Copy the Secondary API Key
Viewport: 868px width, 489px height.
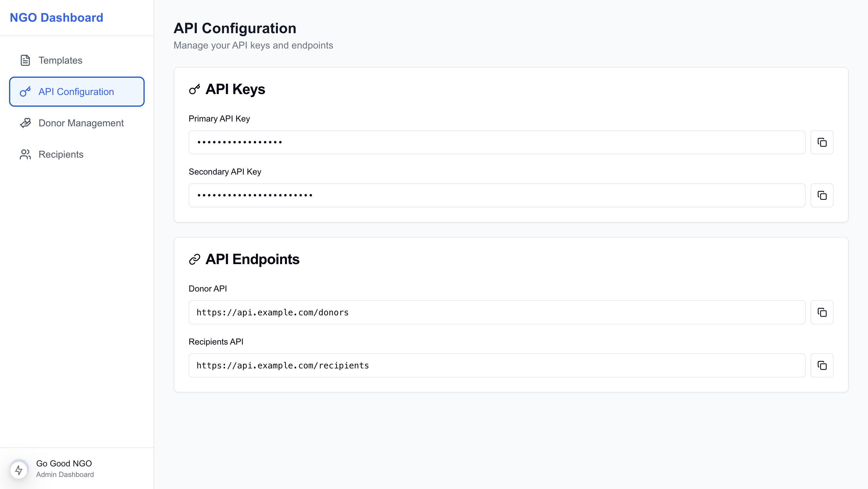(x=822, y=195)
